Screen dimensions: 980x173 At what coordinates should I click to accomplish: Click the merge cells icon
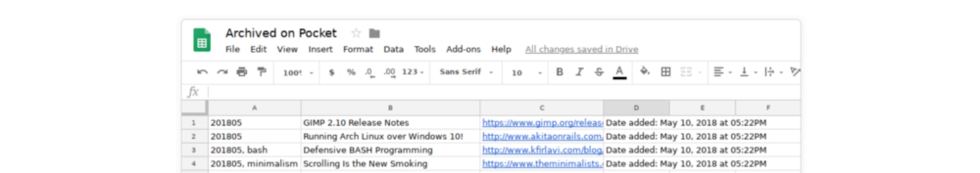point(686,72)
